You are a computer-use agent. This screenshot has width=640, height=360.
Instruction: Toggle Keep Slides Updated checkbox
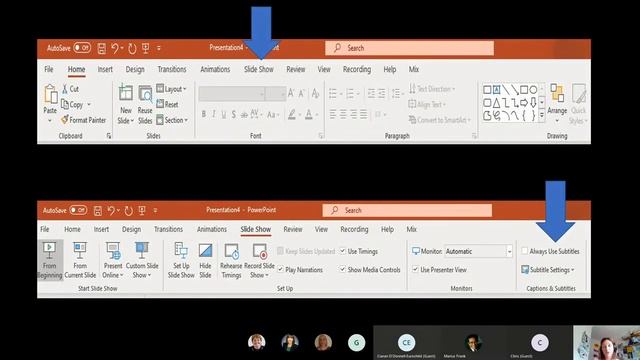coord(280,251)
